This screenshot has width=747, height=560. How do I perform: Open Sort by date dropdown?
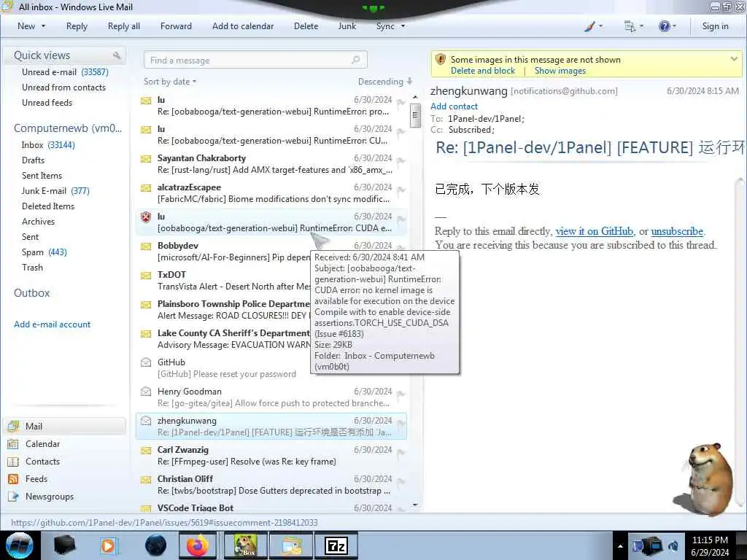[x=169, y=82]
